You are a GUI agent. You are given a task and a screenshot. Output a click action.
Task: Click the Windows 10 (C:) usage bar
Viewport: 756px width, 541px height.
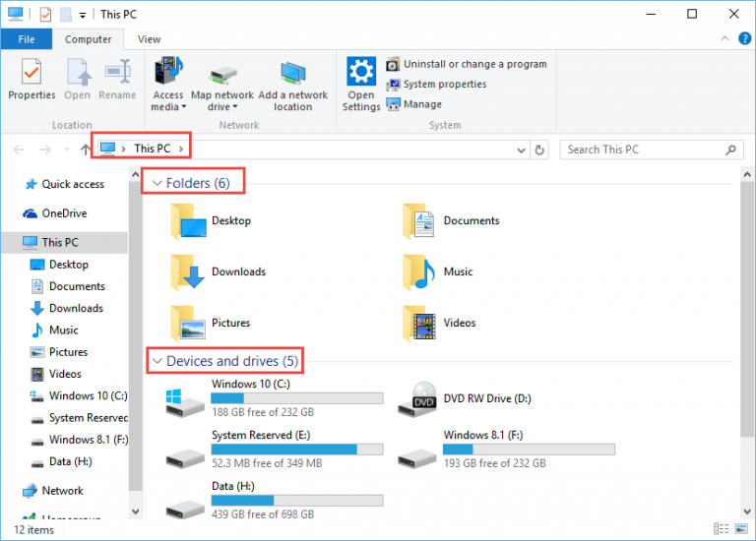pyautogui.click(x=297, y=398)
